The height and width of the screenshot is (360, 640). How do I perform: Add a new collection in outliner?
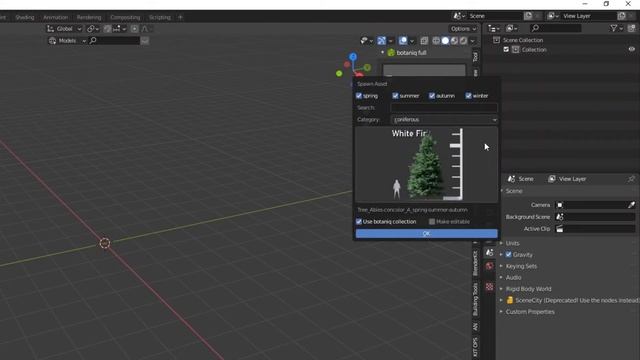coord(631,28)
